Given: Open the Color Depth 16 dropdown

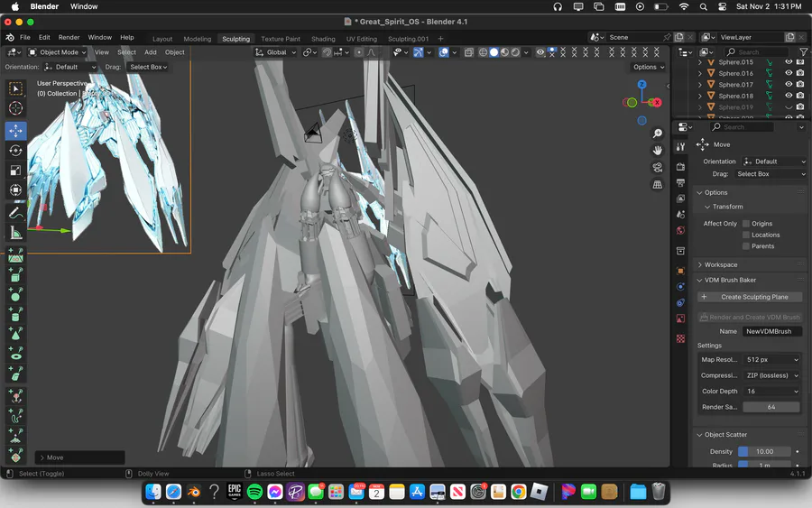Looking at the screenshot, I should [x=772, y=392].
